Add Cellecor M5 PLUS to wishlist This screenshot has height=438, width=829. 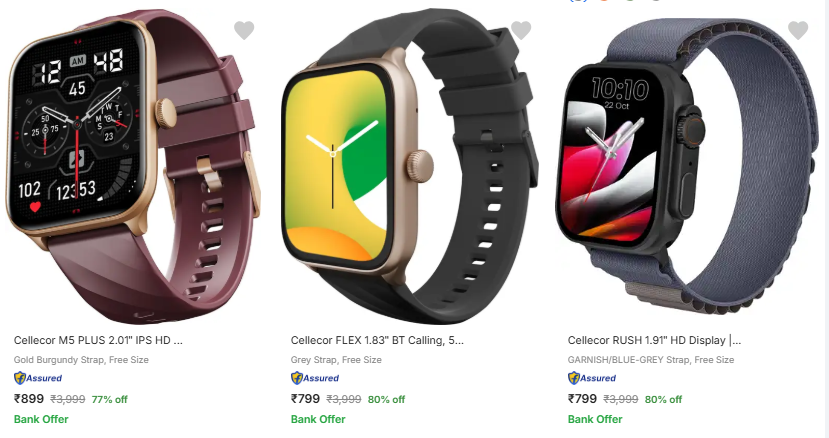pyautogui.click(x=244, y=30)
